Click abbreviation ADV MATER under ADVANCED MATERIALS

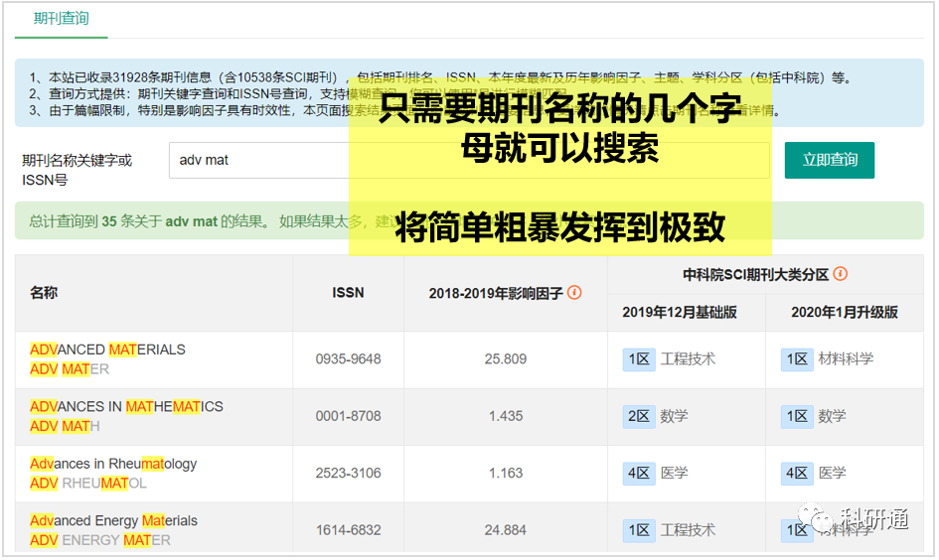point(70,369)
